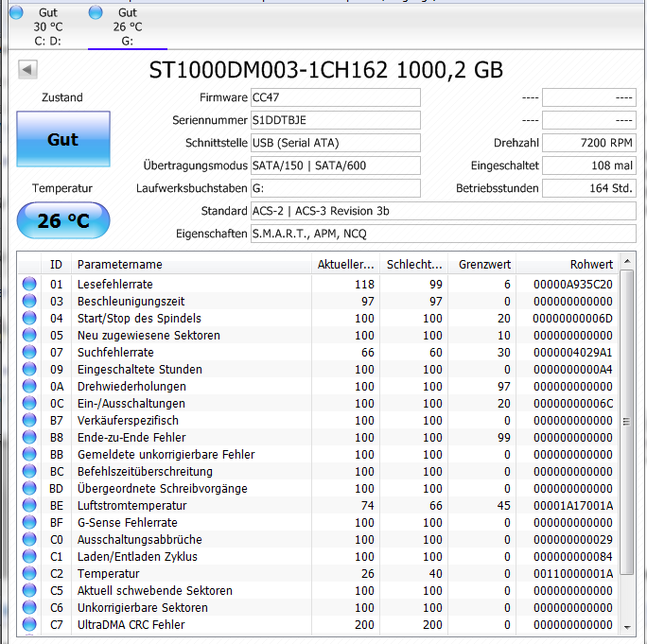The width and height of the screenshot is (647, 644).
Task: Click the status circle for Laden/Entladen Zyklus
Action: [29, 556]
